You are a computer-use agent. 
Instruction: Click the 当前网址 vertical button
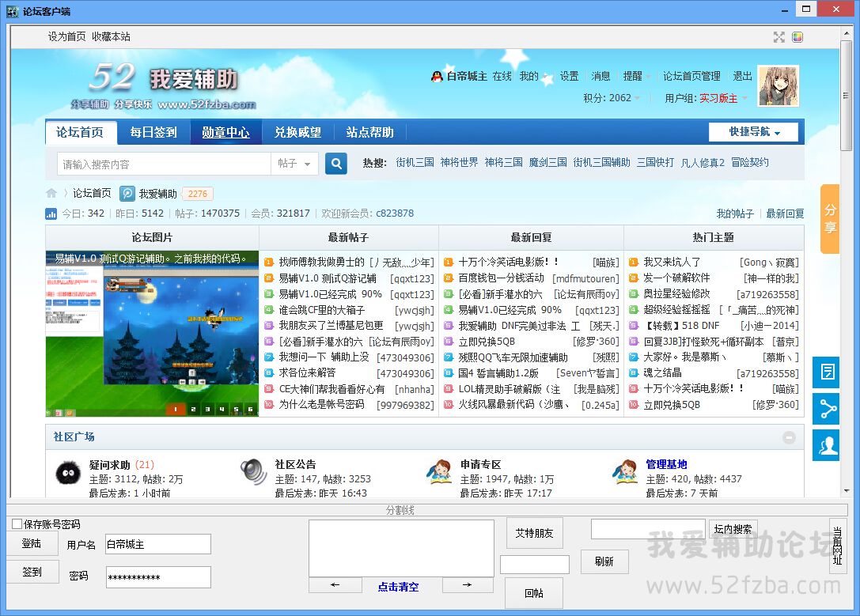click(x=838, y=546)
